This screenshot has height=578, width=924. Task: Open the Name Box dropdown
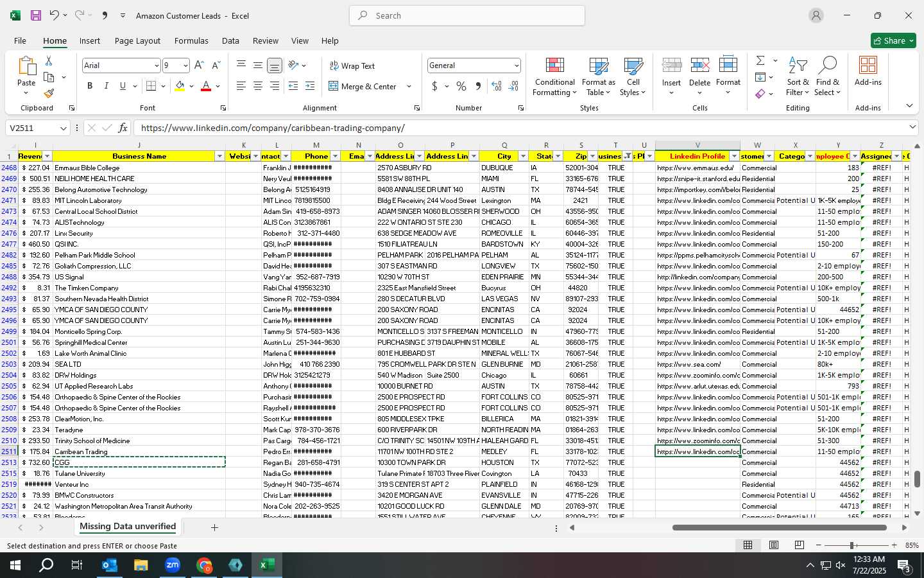pyautogui.click(x=63, y=128)
